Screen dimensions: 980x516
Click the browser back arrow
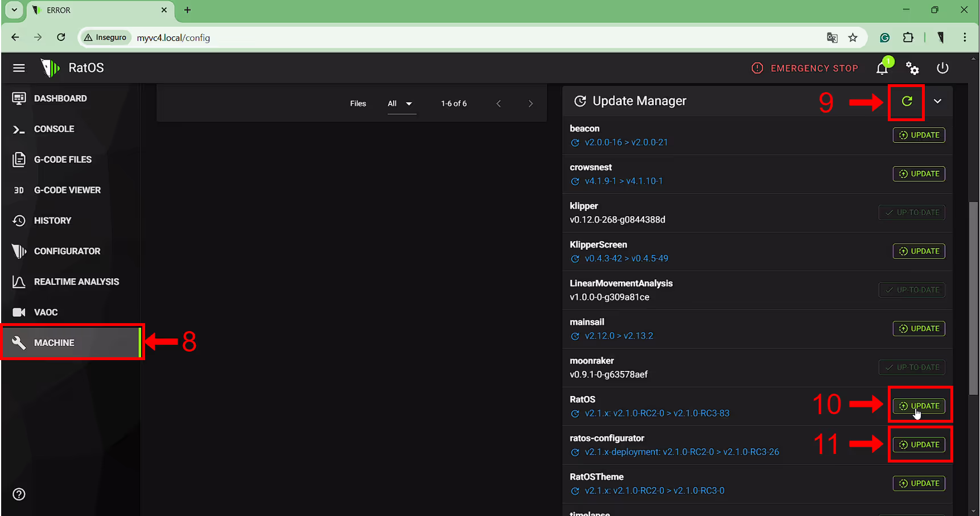pyautogui.click(x=15, y=38)
